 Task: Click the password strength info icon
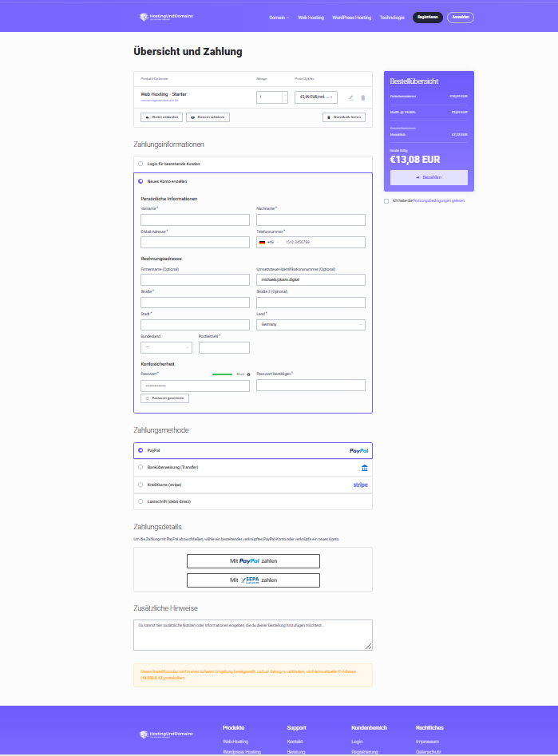[248, 374]
